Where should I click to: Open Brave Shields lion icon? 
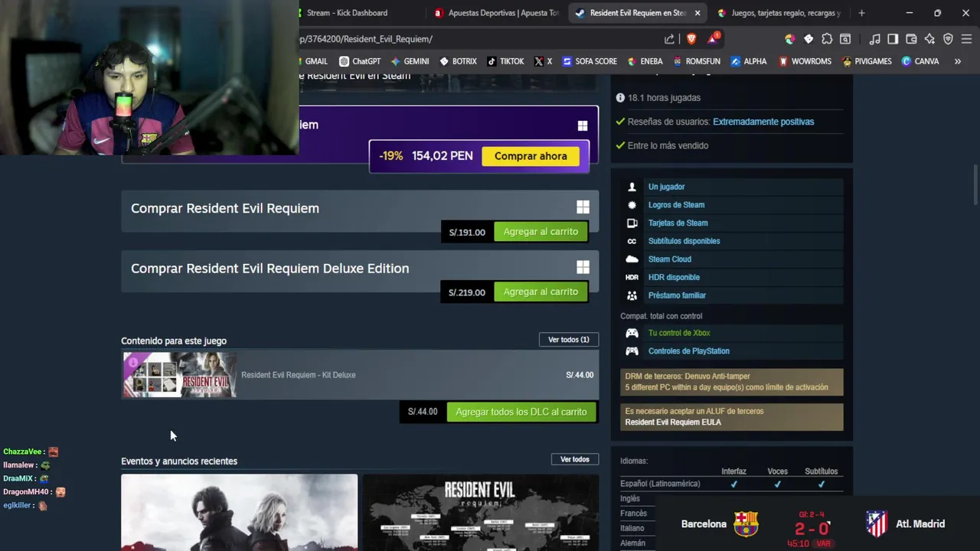click(691, 39)
